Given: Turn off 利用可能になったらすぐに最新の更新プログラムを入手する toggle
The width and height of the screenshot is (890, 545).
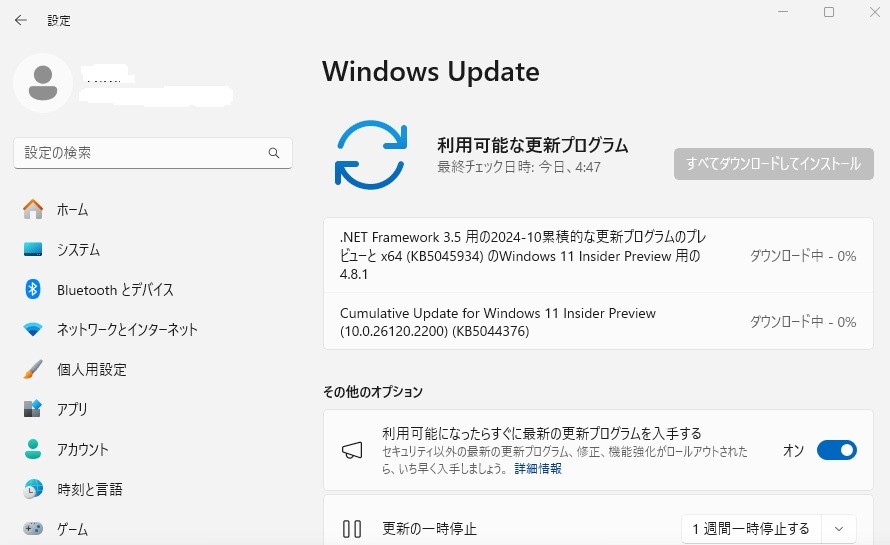Looking at the screenshot, I should [837, 450].
